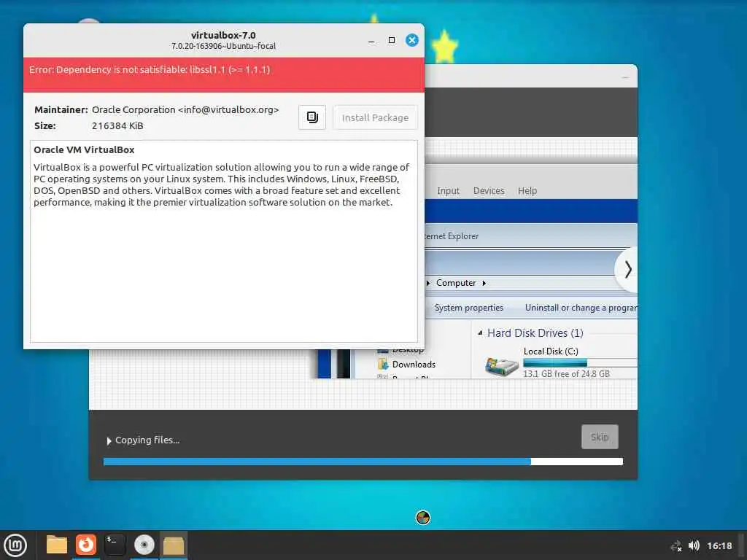Click Uninstall or change a program
The height and width of the screenshot is (560, 747).
[581, 308]
